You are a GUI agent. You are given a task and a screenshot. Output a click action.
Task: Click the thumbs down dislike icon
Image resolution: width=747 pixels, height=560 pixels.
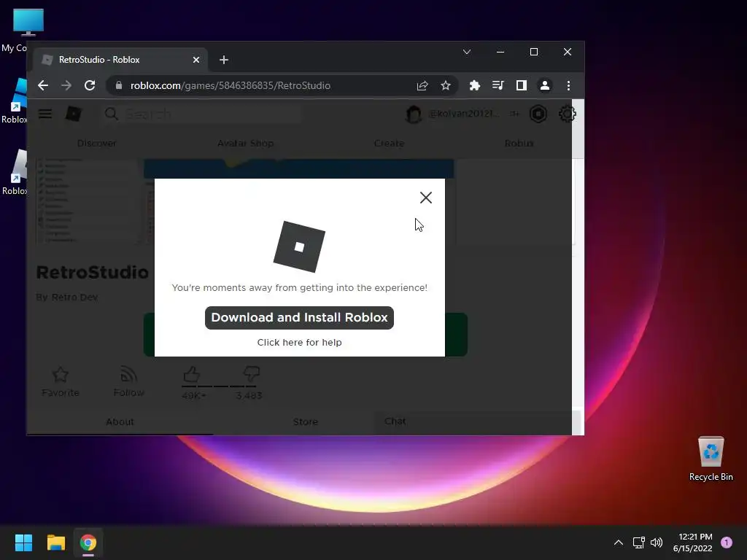click(x=251, y=373)
